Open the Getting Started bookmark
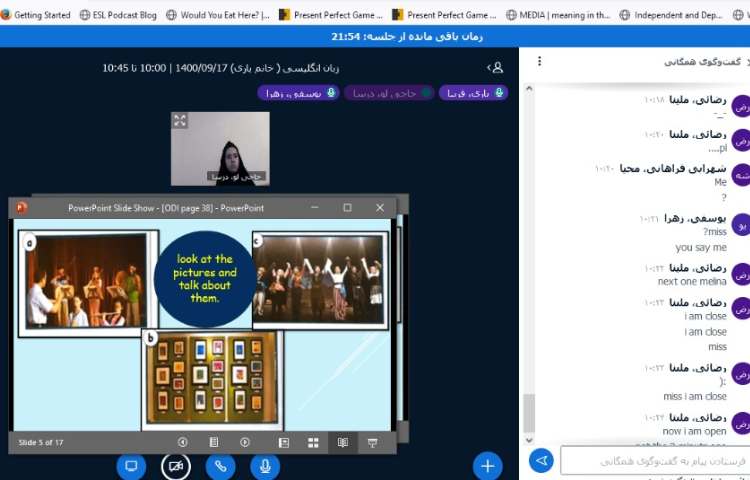The height and width of the screenshot is (480, 750). (x=35, y=15)
